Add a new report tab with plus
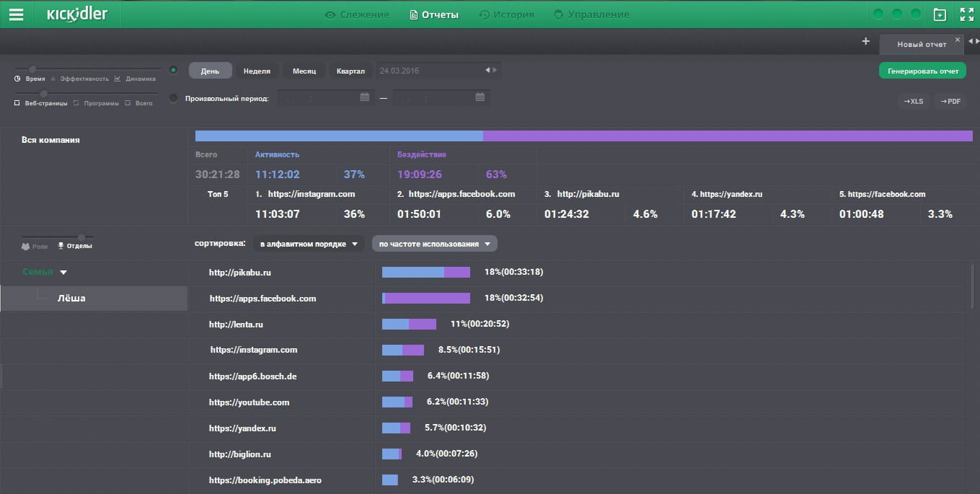The width and height of the screenshot is (980, 494). (x=865, y=41)
